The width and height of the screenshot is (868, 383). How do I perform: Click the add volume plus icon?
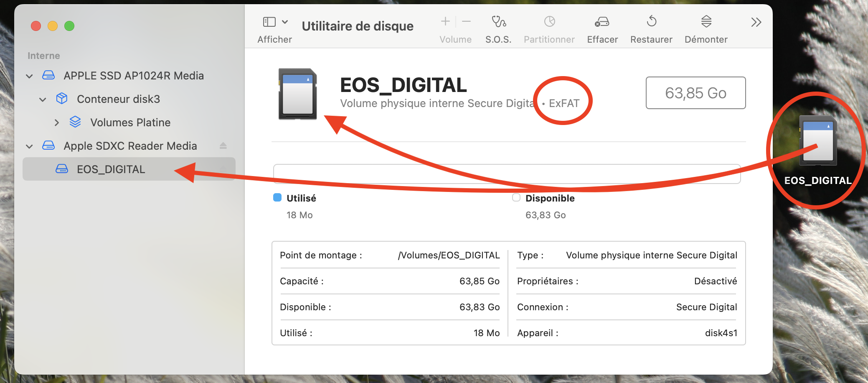point(445,21)
